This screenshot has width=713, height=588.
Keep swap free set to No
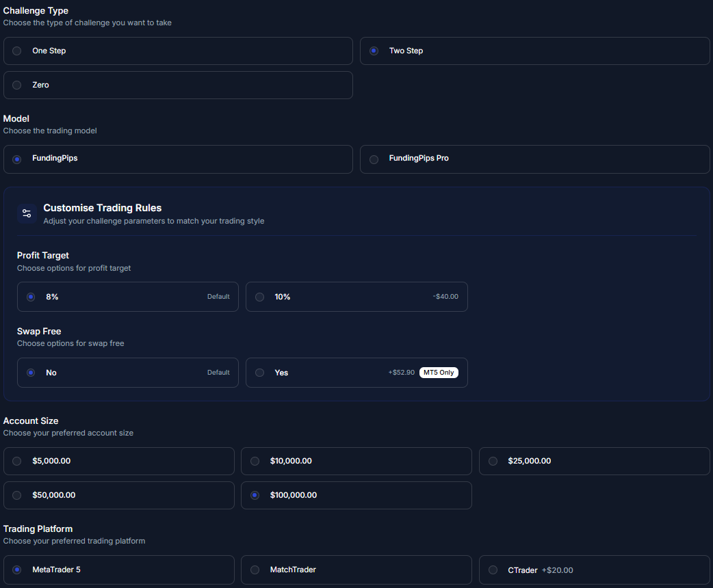[x=31, y=373]
